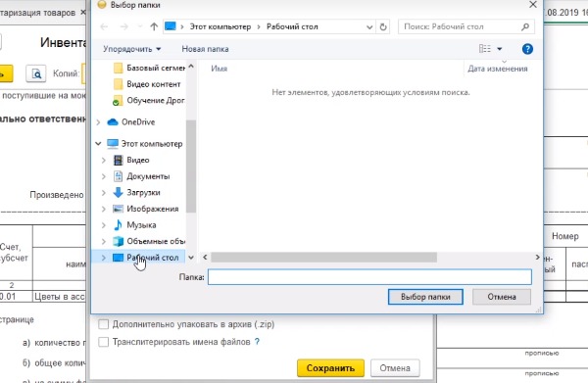Click the up-one-level arrow in navigation bar
This screenshot has height=383, width=588.
pos(154,26)
